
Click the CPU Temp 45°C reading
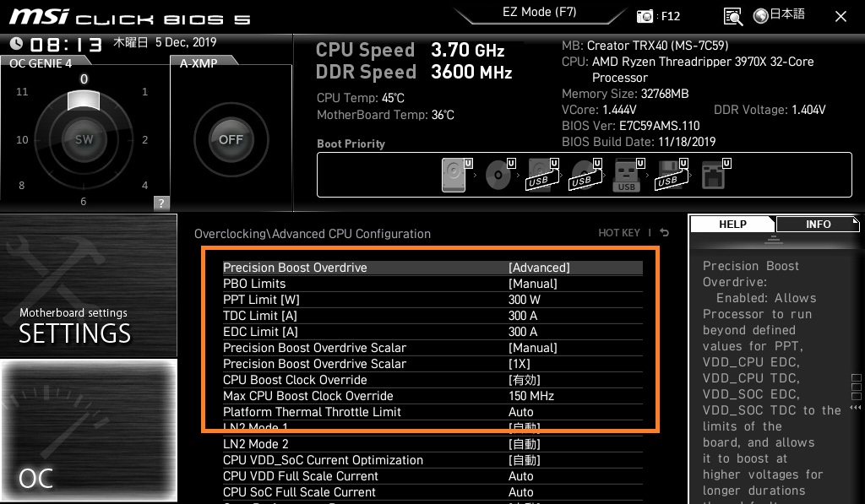360,98
